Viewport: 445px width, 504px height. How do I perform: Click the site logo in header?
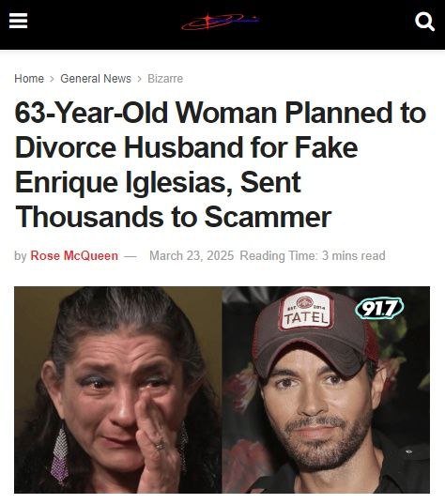[x=221, y=22]
